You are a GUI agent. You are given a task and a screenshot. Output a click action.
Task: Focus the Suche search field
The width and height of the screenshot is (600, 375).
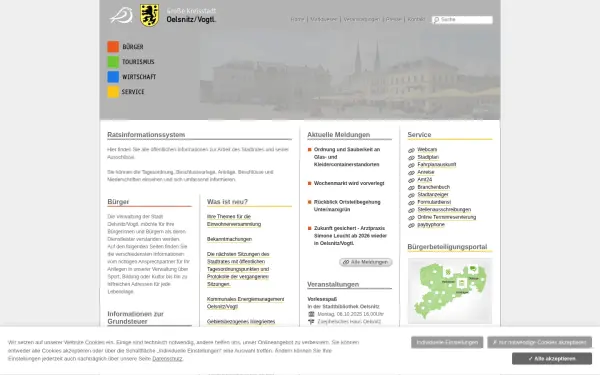[462, 20]
